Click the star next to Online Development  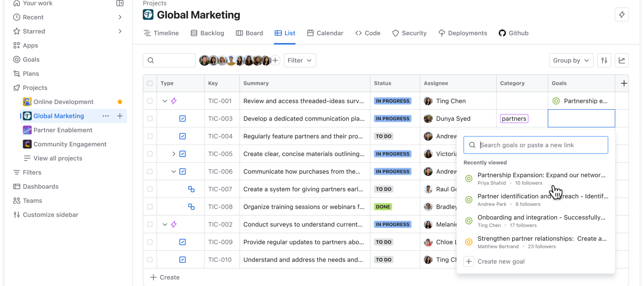120,102
